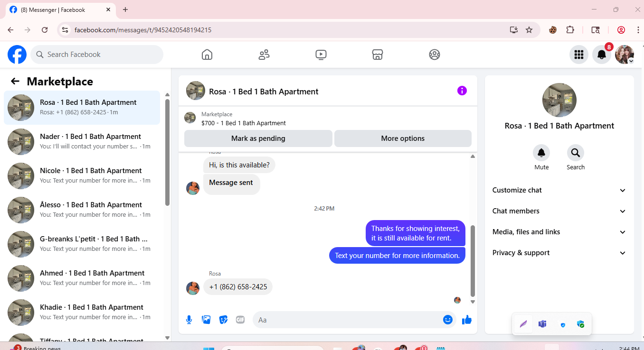Open Windows Security shield with green check
This screenshot has width=644, height=350.
[580, 324]
